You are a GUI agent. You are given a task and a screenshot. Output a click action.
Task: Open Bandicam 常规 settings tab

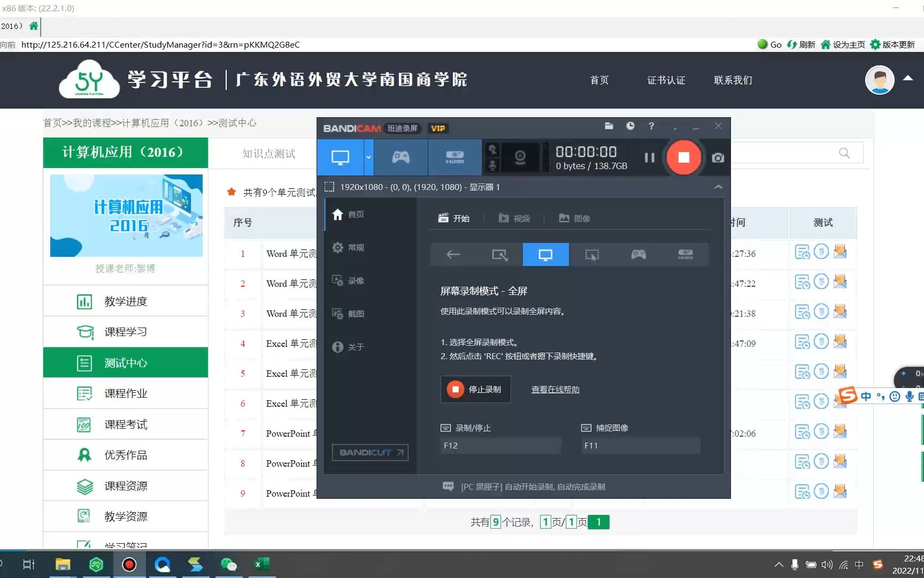tap(370, 247)
